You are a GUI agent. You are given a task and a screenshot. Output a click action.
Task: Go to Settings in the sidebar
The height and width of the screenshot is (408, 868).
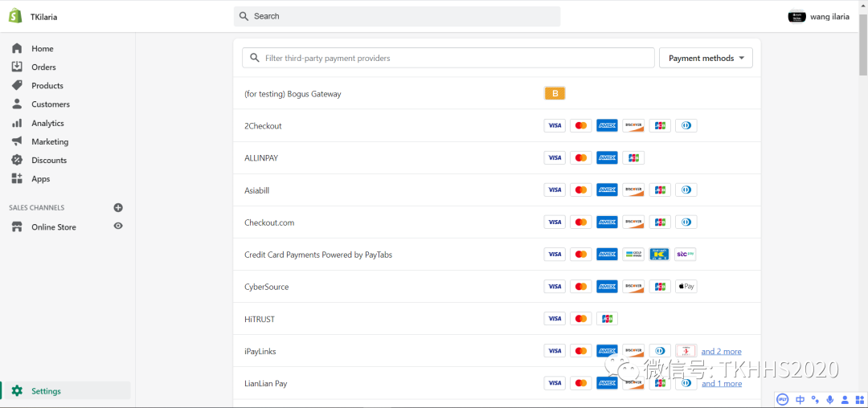tap(46, 391)
